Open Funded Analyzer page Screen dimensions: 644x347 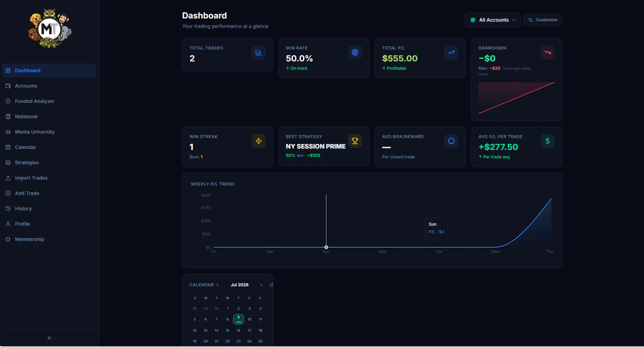49,101
